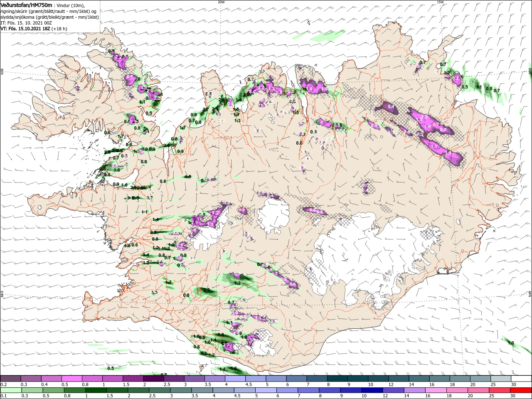Pick lower-scale pink swatch between 20 and 25
The image size is (532, 399).
click(x=479, y=390)
